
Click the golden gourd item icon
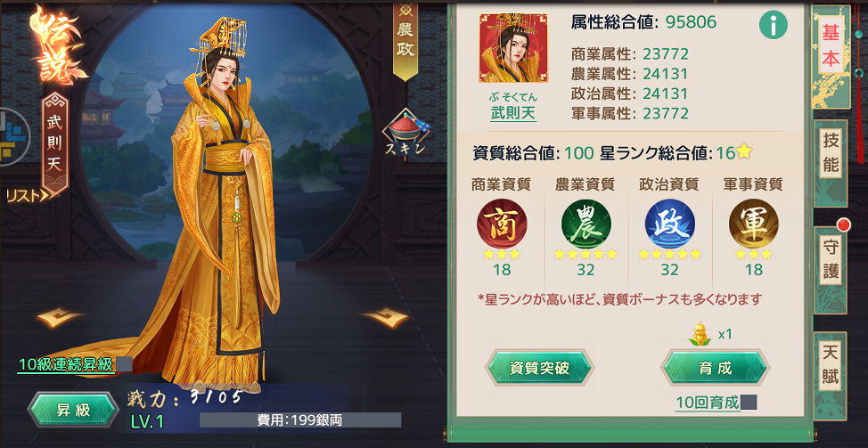700,335
